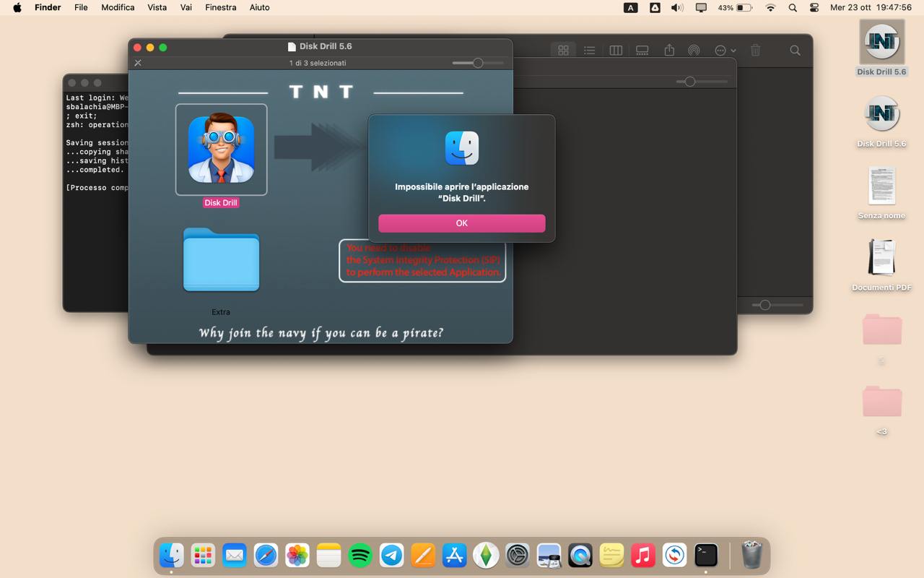This screenshot has width=924, height=578.
Task: Open App Store from the Dock
Action: [455, 555]
